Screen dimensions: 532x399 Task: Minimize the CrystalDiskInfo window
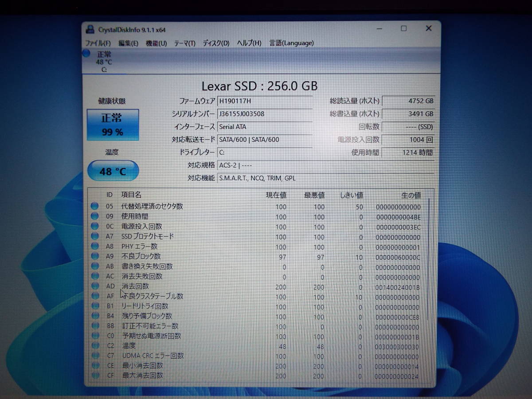click(379, 28)
